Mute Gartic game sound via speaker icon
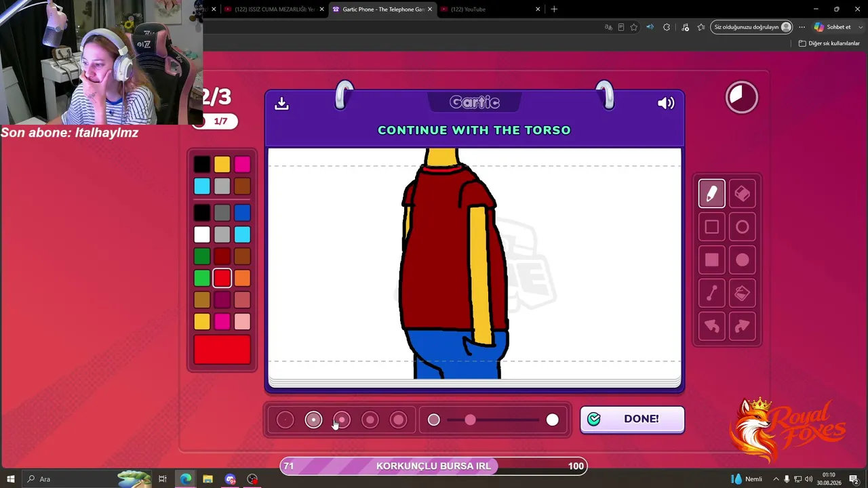868x488 pixels. pos(666,103)
